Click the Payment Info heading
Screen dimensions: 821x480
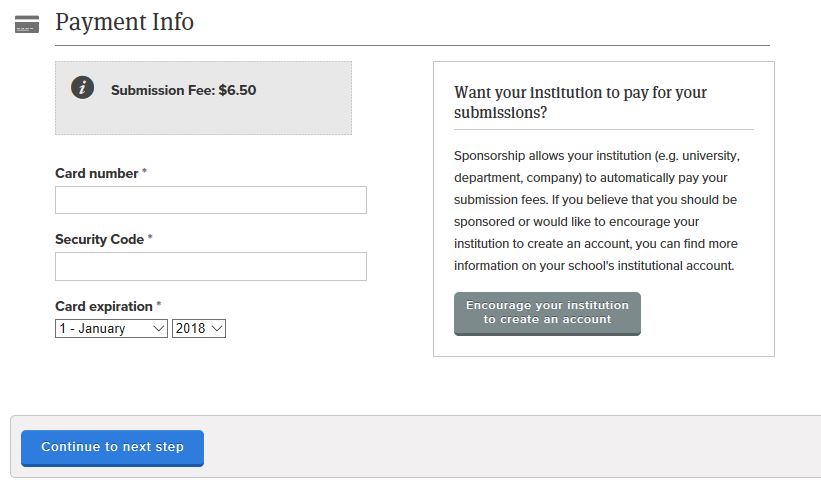pyautogui.click(x=125, y=22)
